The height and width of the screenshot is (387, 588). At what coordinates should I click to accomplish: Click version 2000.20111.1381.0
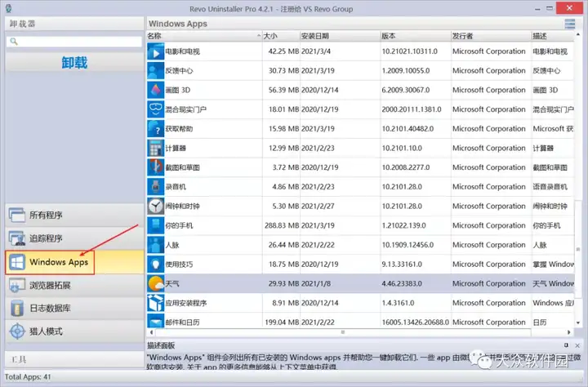pos(412,109)
